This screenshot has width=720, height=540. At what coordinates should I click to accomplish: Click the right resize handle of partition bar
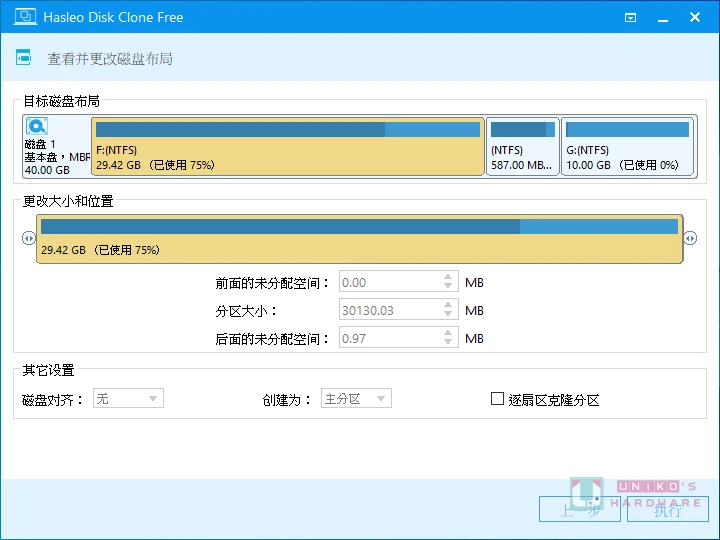pyautogui.click(x=690, y=238)
